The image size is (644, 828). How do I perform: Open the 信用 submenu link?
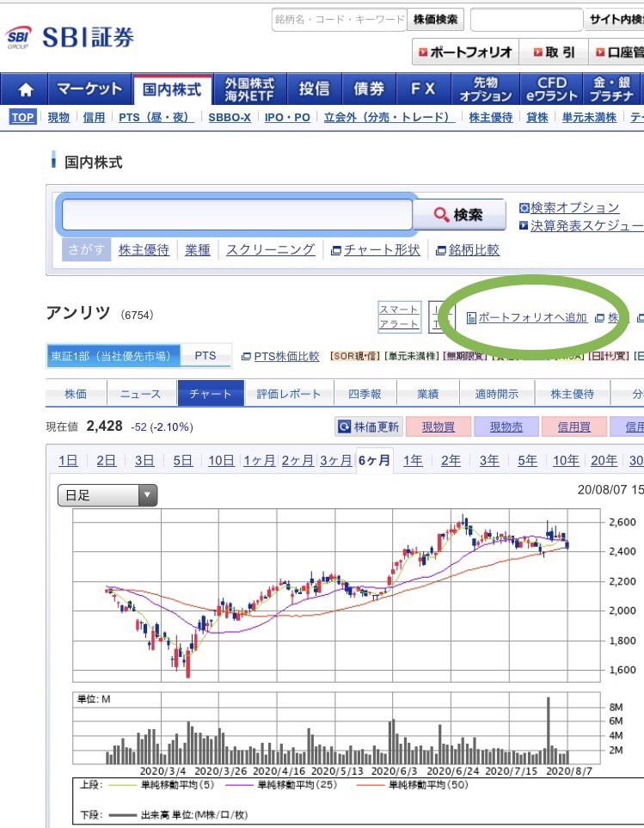pyautogui.click(x=94, y=117)
